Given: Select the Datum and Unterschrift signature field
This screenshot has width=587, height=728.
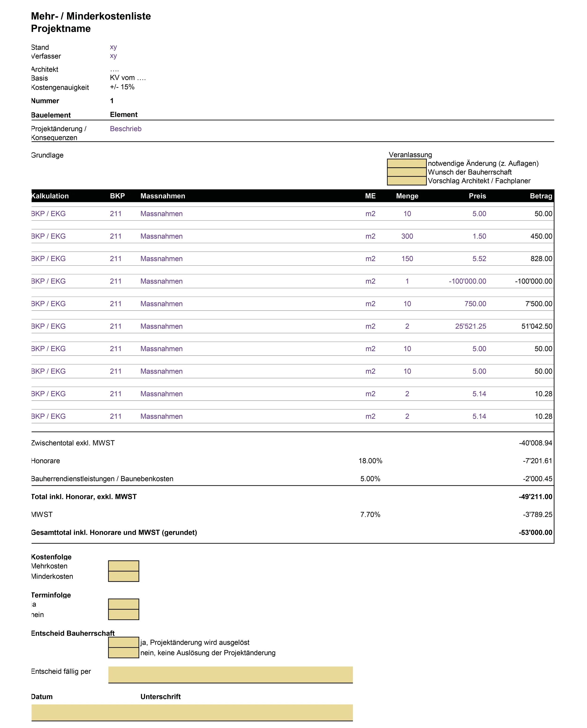Looking at the screenshot, I should coord(192,713).
